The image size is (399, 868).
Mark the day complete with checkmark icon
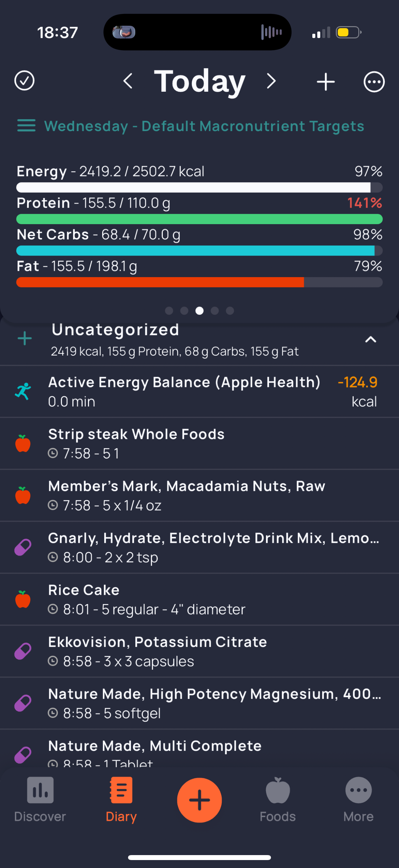(24, 81)
